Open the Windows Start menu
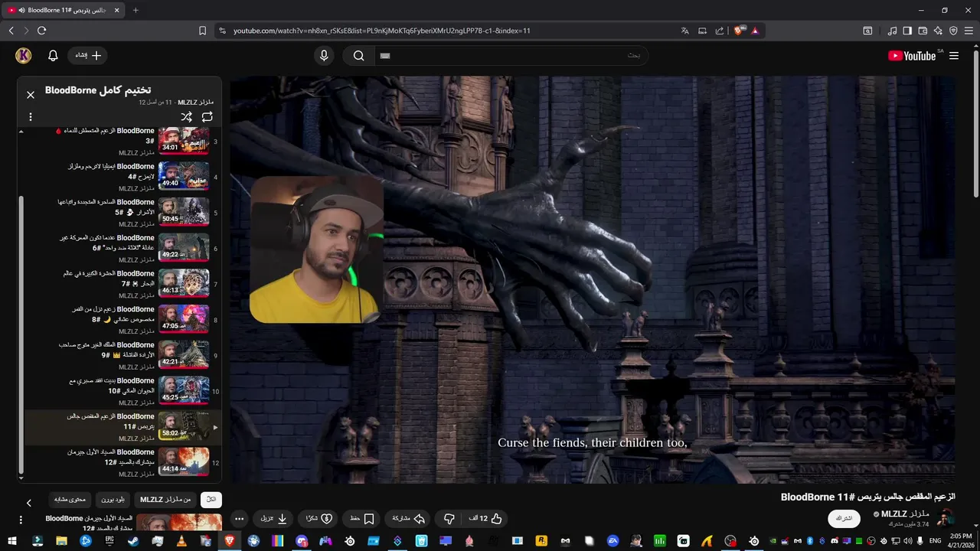Image resolution: width=980 pixels, height=551 pixels. [11, 541]
